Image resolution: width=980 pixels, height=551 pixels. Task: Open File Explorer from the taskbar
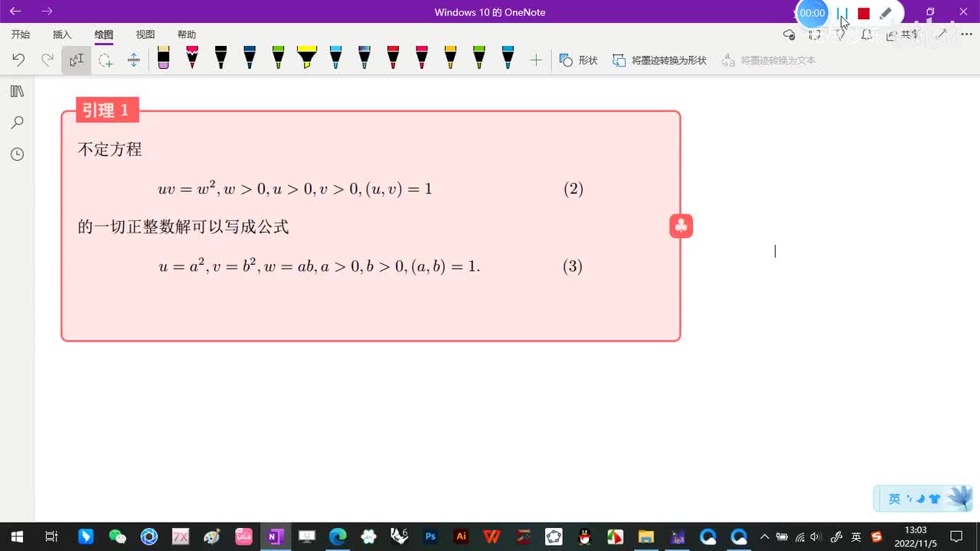point(646,536)
